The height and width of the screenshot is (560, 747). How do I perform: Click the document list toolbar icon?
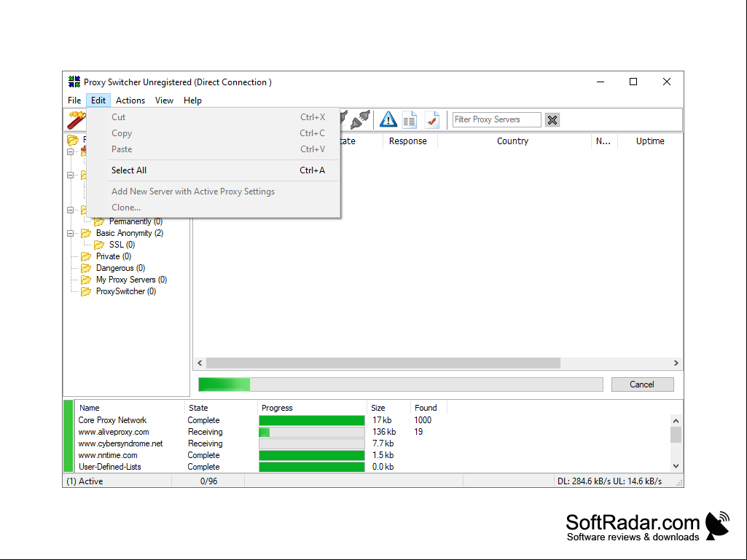coord(410,120)
